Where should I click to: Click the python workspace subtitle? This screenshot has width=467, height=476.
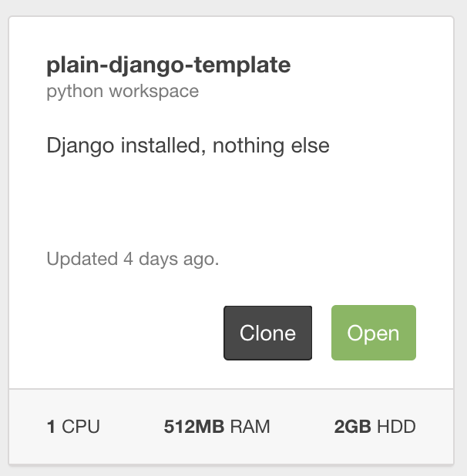[x=123, y=92]
